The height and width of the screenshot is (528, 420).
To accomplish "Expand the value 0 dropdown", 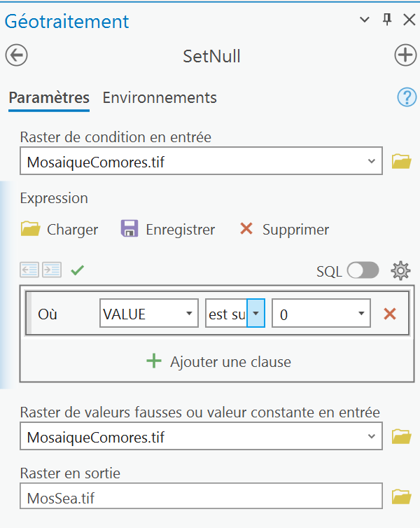I will (x=361, y=314).
